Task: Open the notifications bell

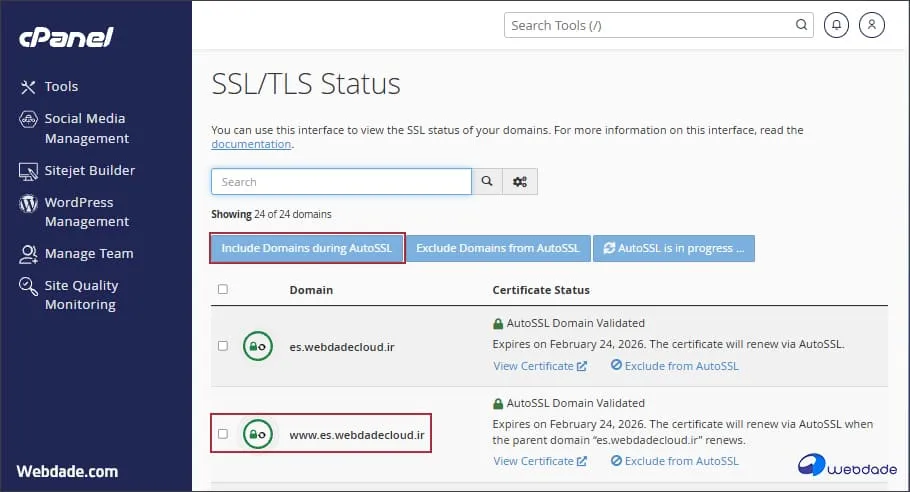Action: coord(836,25)
